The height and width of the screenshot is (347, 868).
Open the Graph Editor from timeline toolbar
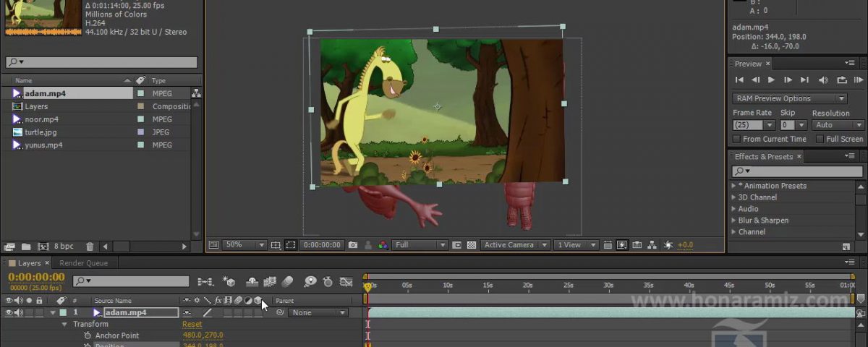point(346,281)
